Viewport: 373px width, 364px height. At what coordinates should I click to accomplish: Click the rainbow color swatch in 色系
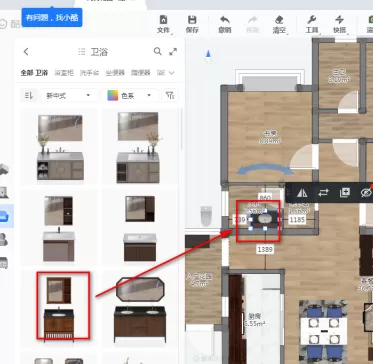(x=113, y=96)
